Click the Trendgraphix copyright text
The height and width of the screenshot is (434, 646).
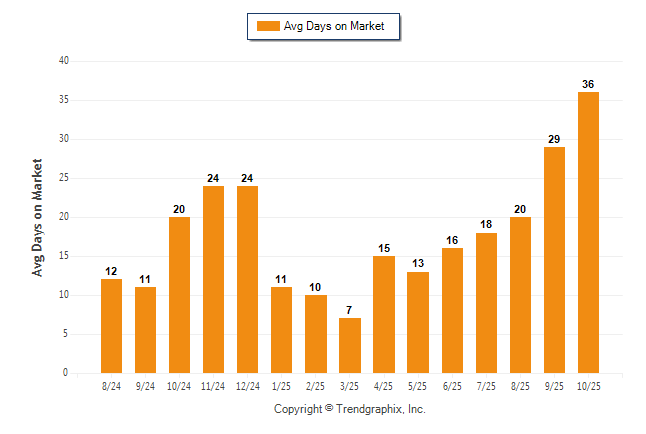point(350,409)
